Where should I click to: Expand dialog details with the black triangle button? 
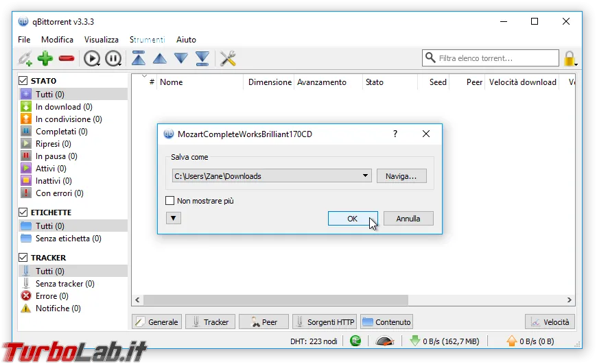[x=173, y=218]
